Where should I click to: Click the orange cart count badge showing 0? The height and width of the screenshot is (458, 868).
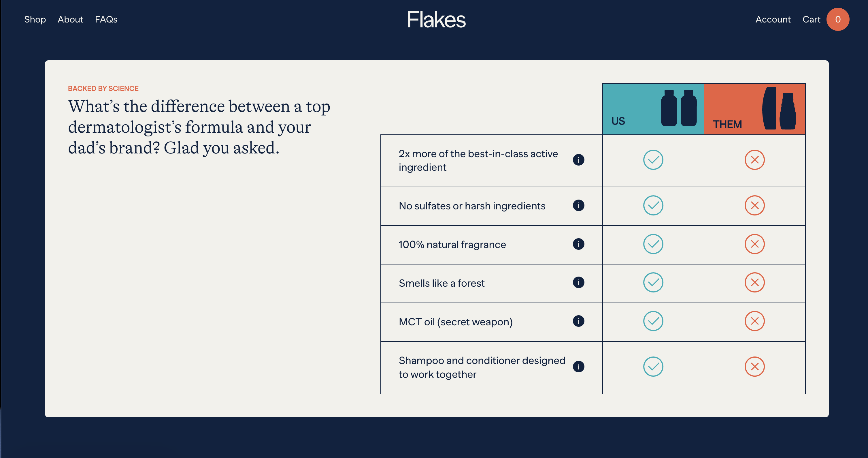(x=838, y=19)
